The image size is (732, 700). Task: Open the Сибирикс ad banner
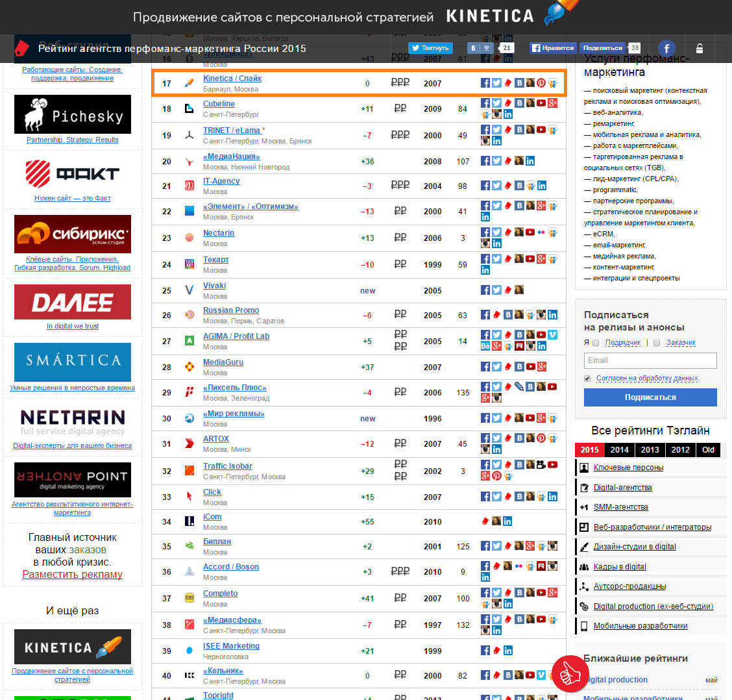pos(73,234)
